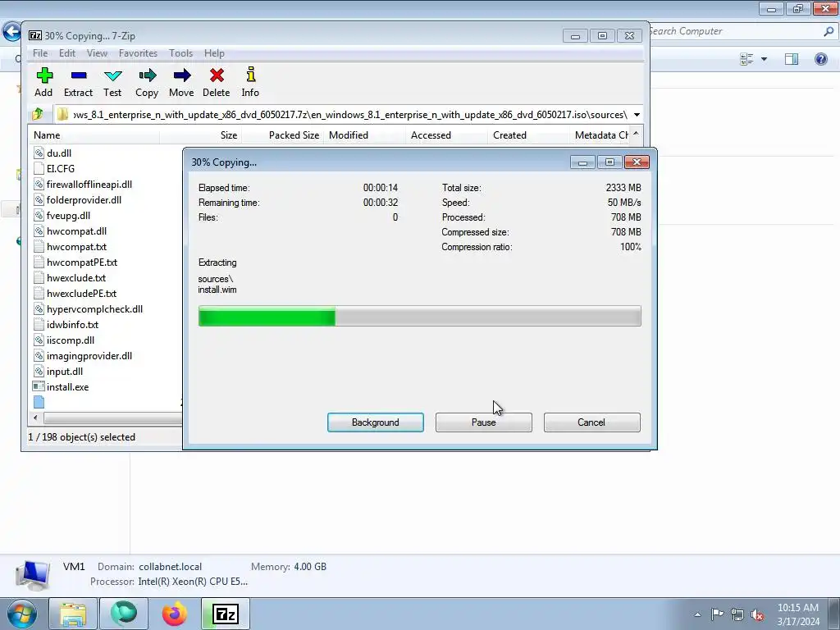Screen dimensions: 840x630
Task: Open the Explorer view options dropdown arrow
Action: click(x=764, y=59)
